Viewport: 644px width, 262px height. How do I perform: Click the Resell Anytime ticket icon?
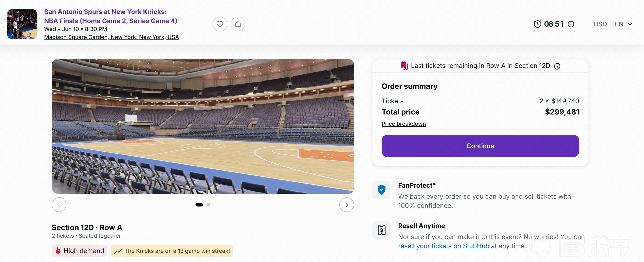coord(381,230)
